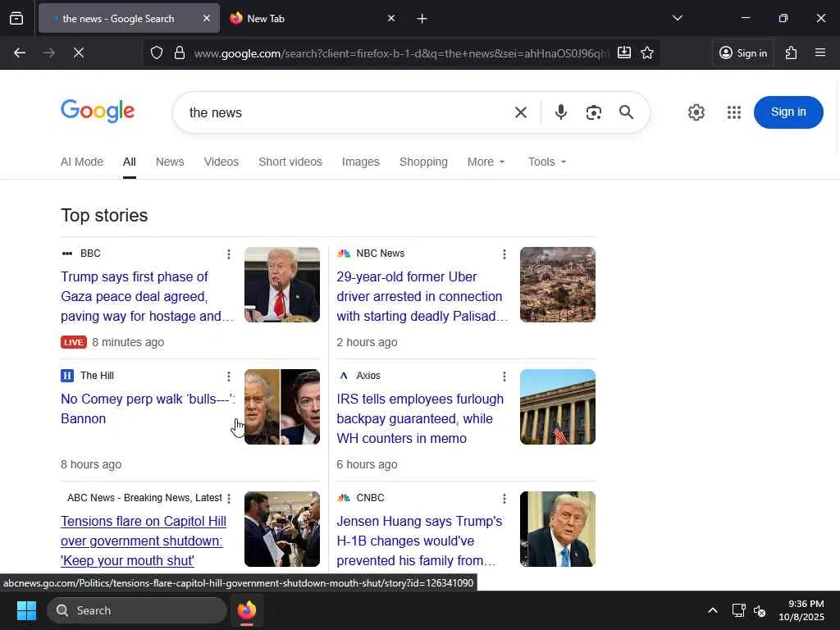Close the New Tab tab
The image size is (840, 630).
click(x=391, y=18)
